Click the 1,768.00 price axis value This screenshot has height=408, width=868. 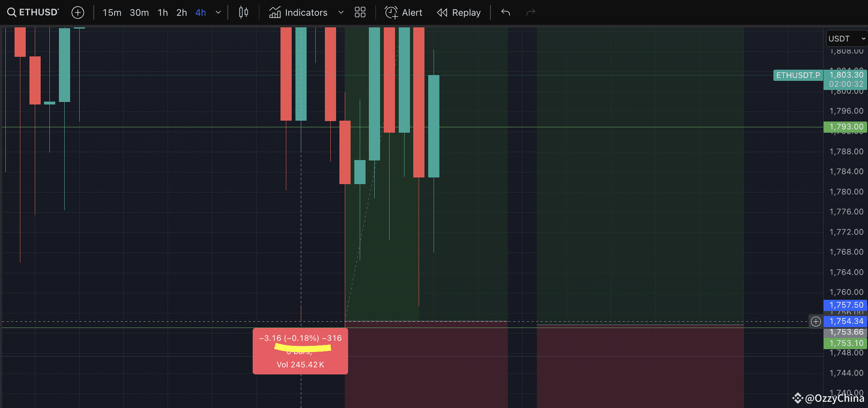[x=846, y=252]
